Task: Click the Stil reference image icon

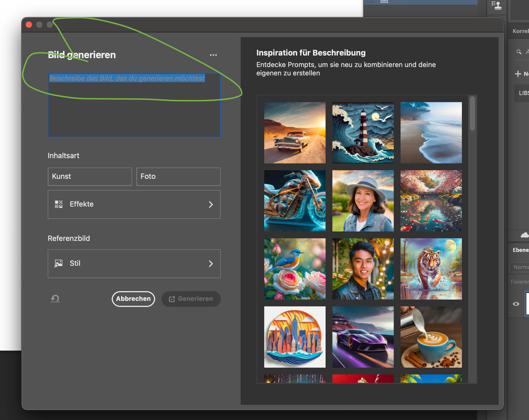Action: point(58,263)
